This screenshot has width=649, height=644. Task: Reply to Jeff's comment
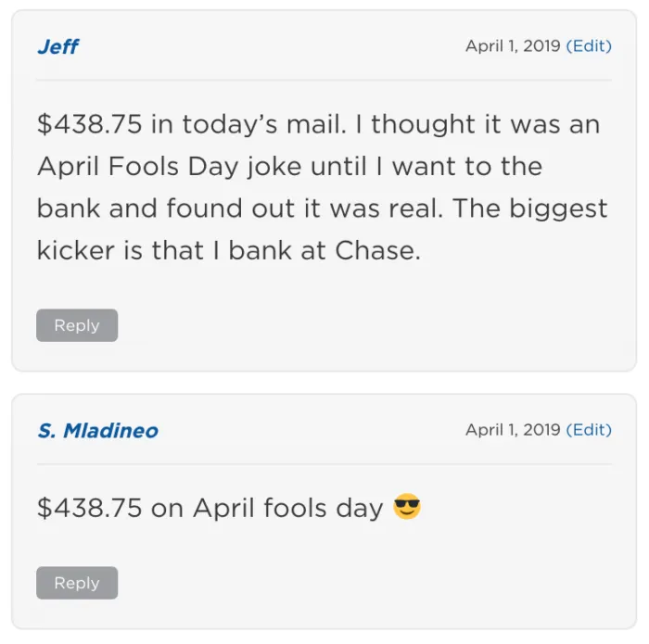[x=77, y=325]
